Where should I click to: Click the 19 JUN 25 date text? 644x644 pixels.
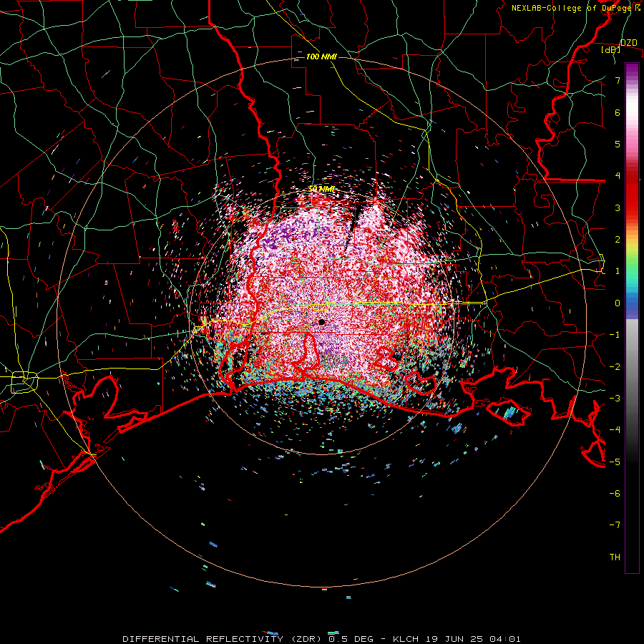tap(454, 639)
